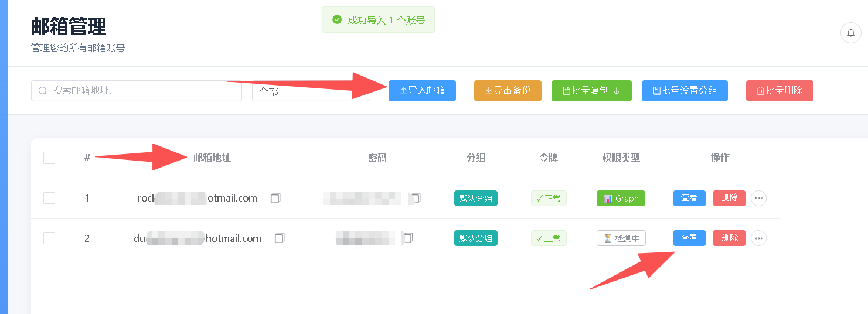Toggle the select-all header checkbox
The width and height of the screenshot is (868, 314).
click(49, 158)
